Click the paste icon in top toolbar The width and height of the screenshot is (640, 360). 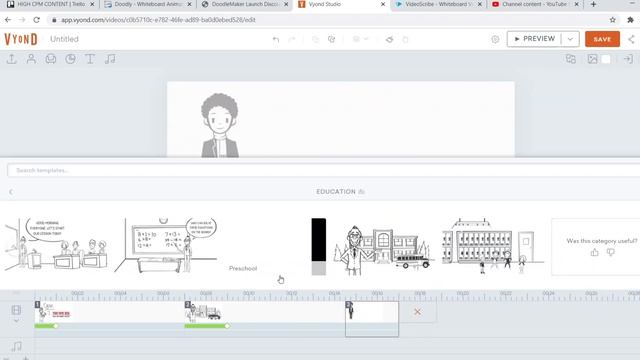tap(331, 40)
